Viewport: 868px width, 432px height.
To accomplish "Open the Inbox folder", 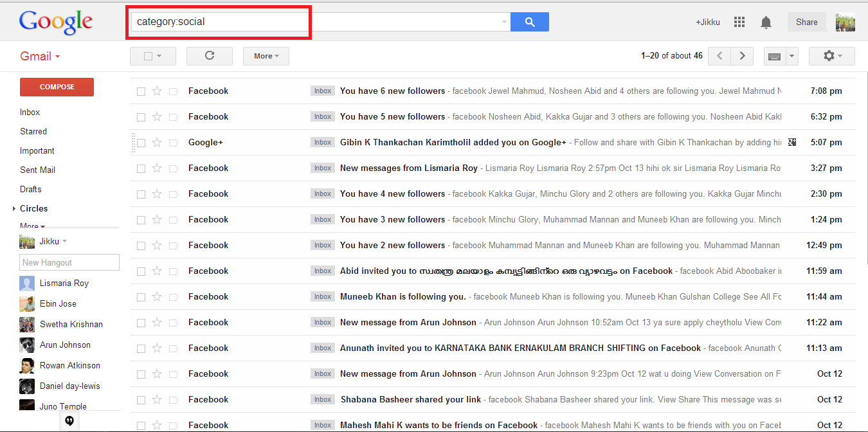I will (x=30, y=112).
